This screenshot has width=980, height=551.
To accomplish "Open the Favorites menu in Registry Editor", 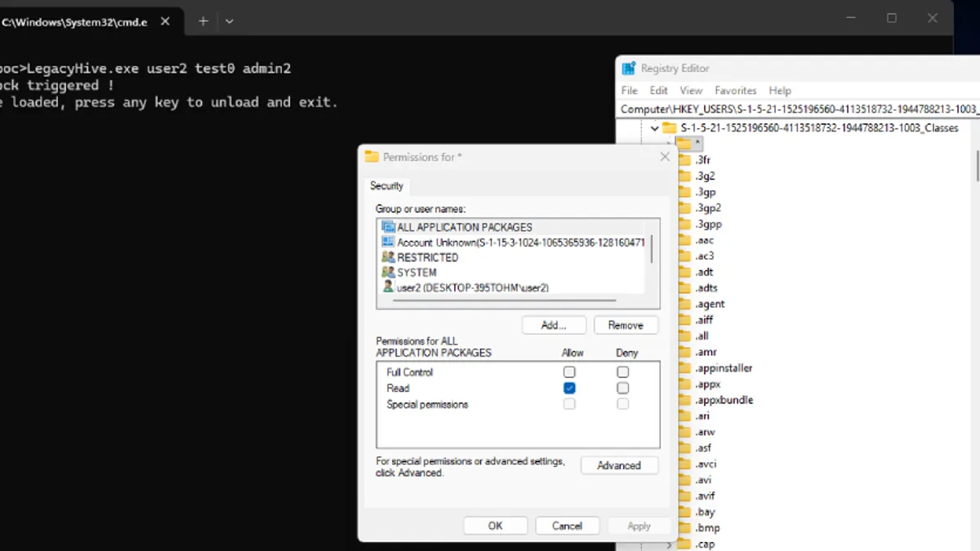I will click(x=736, y=91).
